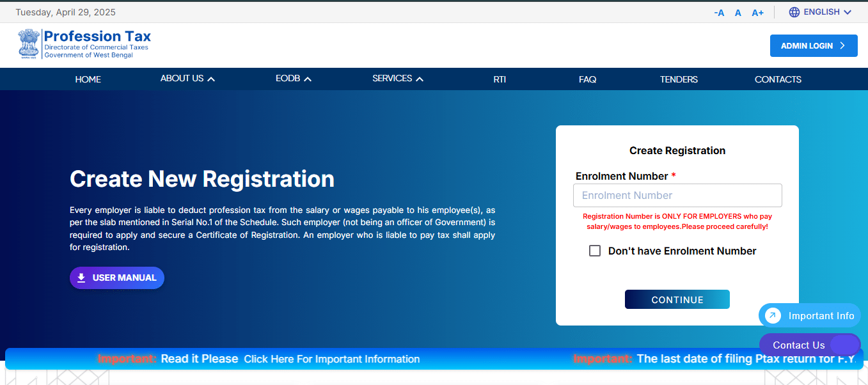Click the chevron arrow in Admin Login
The image size is (868, 385).
point(842,45)
